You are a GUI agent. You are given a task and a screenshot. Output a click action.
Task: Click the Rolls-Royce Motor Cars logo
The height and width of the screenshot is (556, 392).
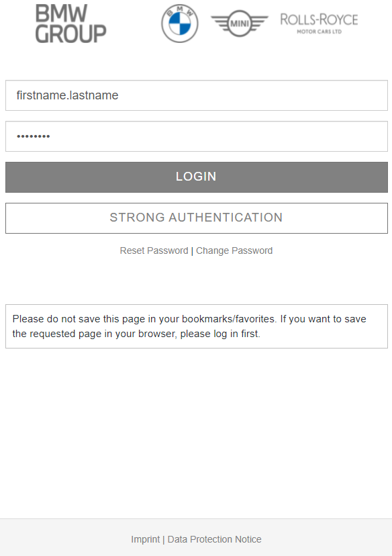319,24
